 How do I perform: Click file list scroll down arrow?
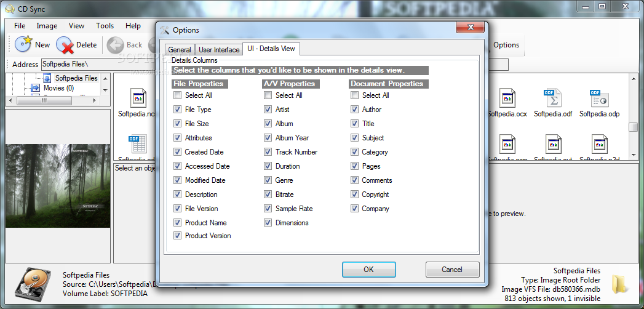pos(633,155)
